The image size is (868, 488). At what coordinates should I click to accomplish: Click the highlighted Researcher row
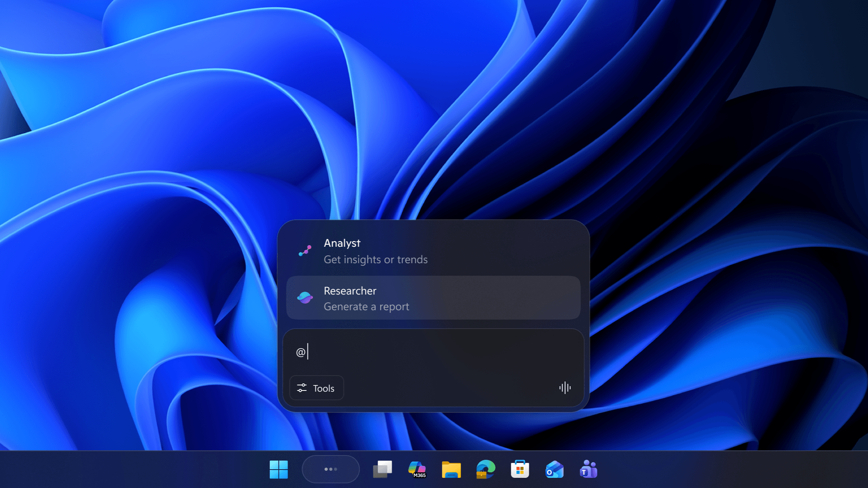click(433, 298)
